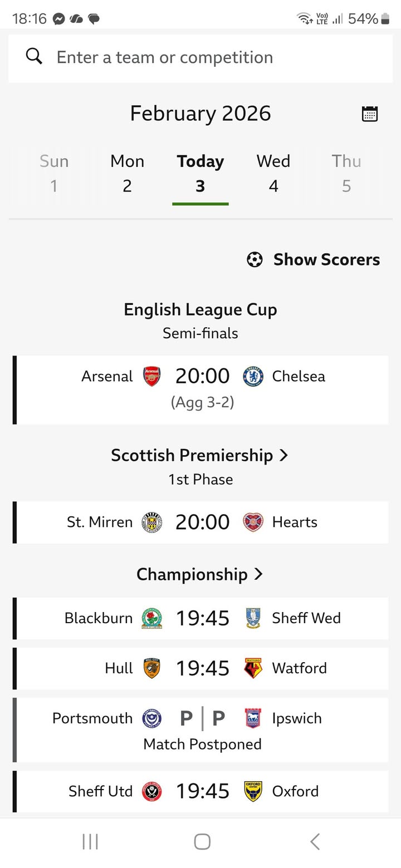The width and height of the screenshot is (401, 868).
Task: Switch to the Mon 2 date tab
Action: [127, 173]
